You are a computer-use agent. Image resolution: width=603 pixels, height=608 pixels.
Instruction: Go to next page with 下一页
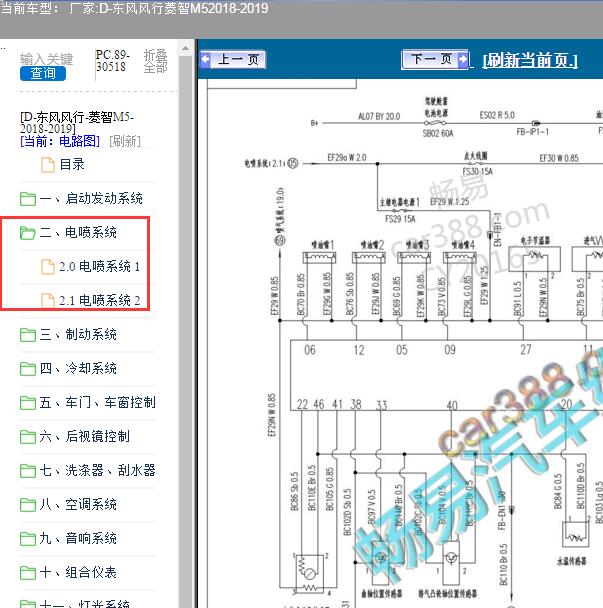(435, 59)
